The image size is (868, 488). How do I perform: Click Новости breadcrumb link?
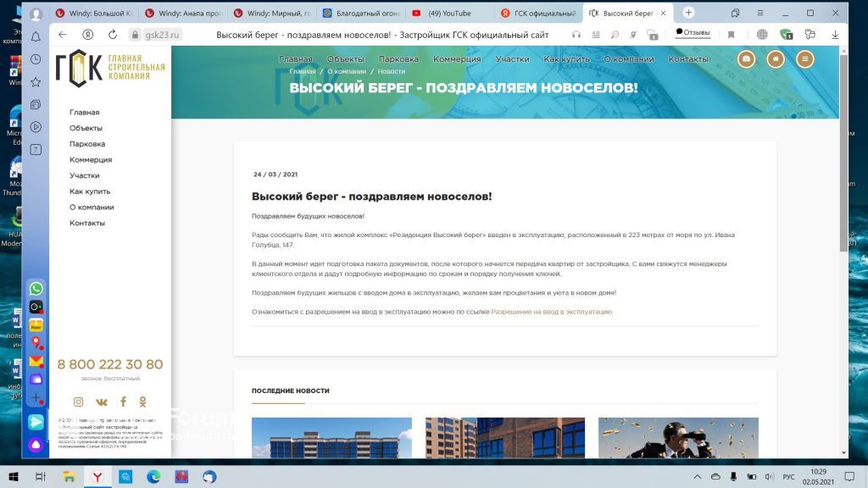(x=392, y=72)
